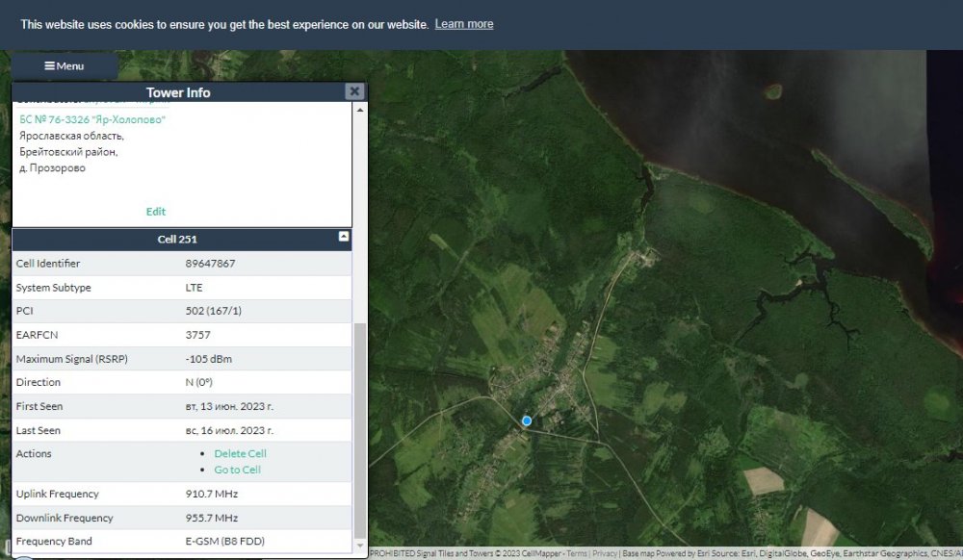Select PCI value 502 (167/1)
The height and width of the screenshot is (560, 963).
(x=213, y=311)
